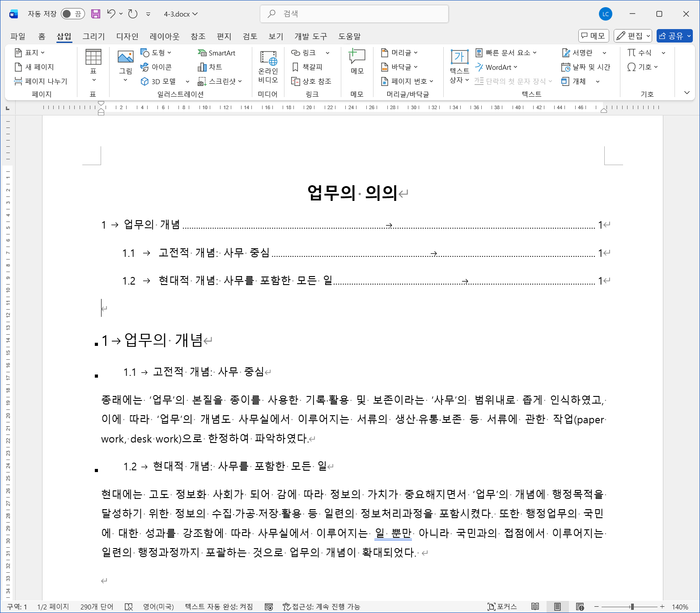
Task: Open 접근성 accessibility check in status bar
Action: coord(321,607)
